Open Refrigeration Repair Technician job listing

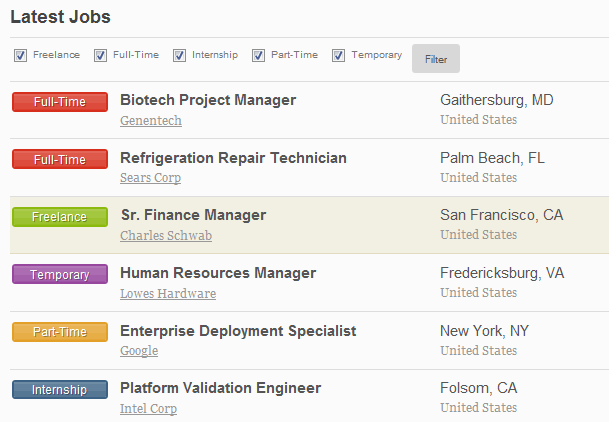click(x=233, y=158)
